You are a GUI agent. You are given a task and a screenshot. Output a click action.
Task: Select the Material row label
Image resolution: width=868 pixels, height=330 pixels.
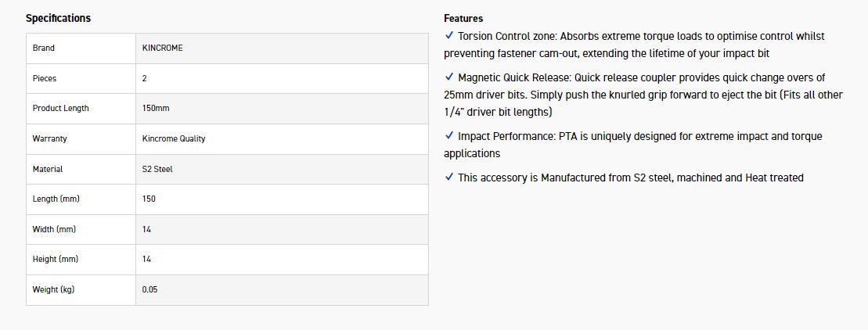tap(48, 169)
